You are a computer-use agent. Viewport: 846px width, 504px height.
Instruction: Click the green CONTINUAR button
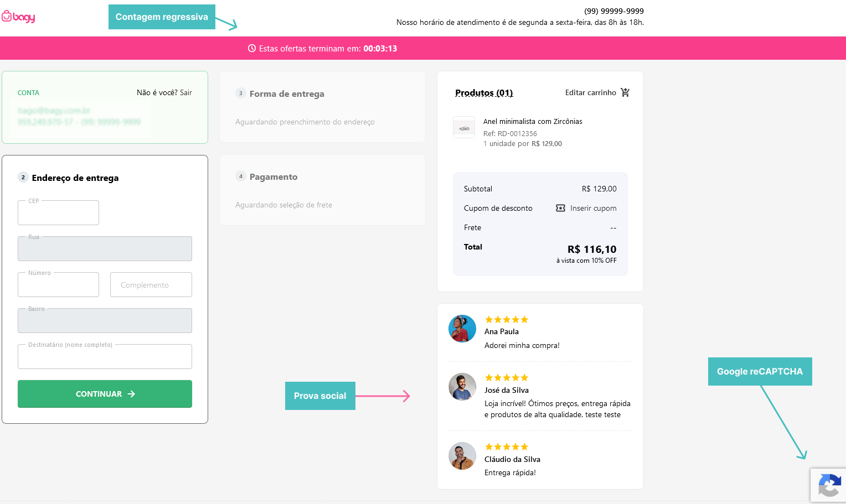tap(105, 394)
